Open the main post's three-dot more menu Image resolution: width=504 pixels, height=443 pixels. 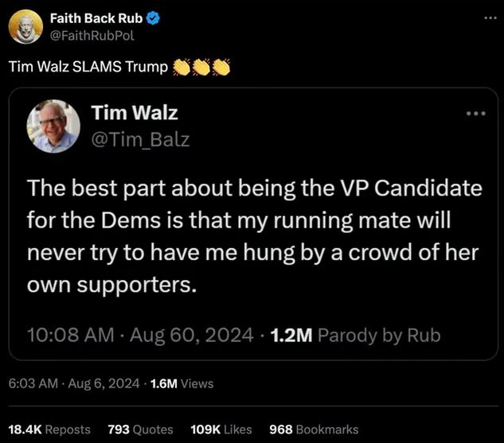coord(488,17)
